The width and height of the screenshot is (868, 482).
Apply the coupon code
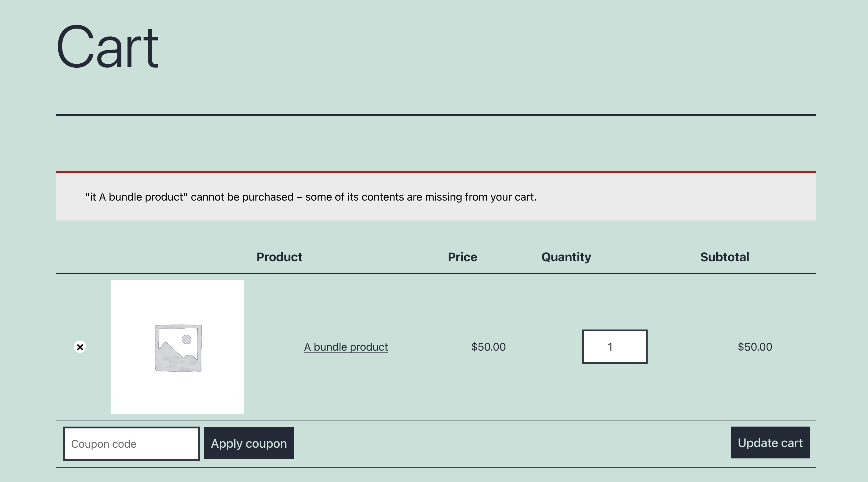249,443
